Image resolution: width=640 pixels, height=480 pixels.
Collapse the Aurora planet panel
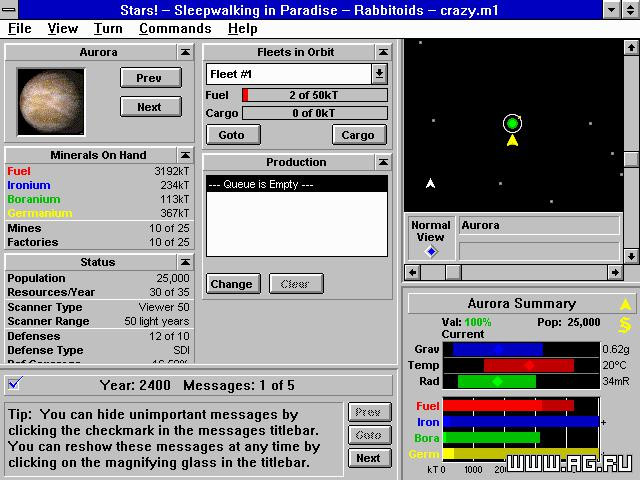click(x=185, y=52)
